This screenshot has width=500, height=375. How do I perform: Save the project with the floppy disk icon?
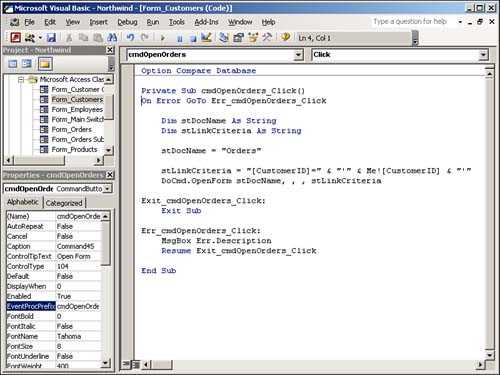tap(51, 38)
